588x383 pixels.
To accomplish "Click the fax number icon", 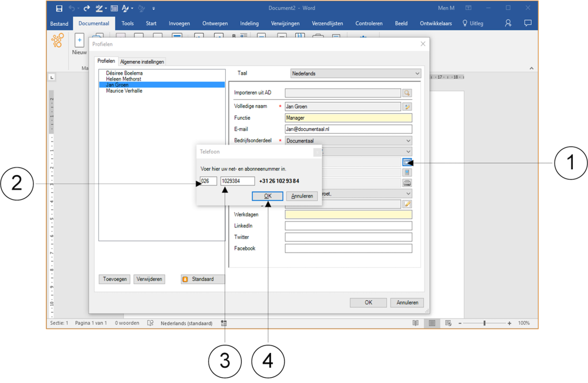I will click(x=407, y=183).
